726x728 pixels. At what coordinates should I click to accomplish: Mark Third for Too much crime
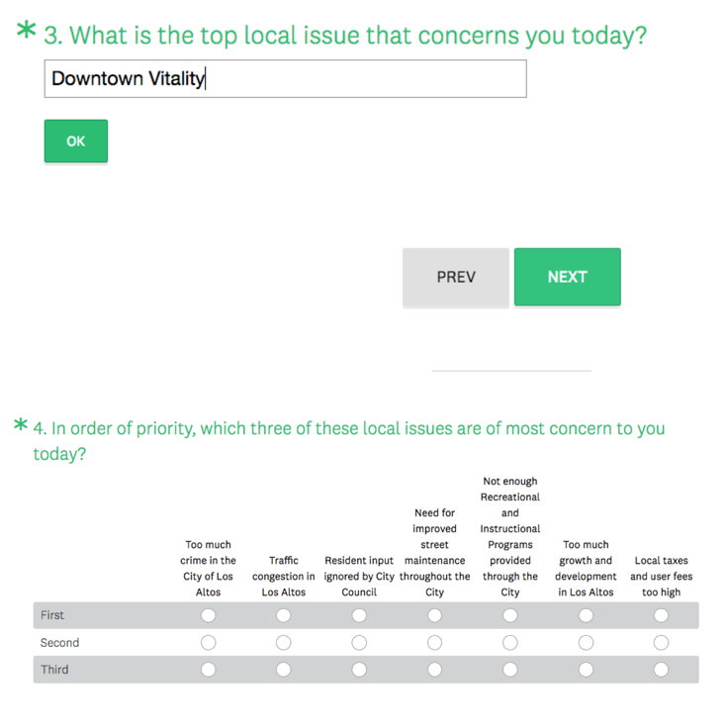tap(208, 670)
